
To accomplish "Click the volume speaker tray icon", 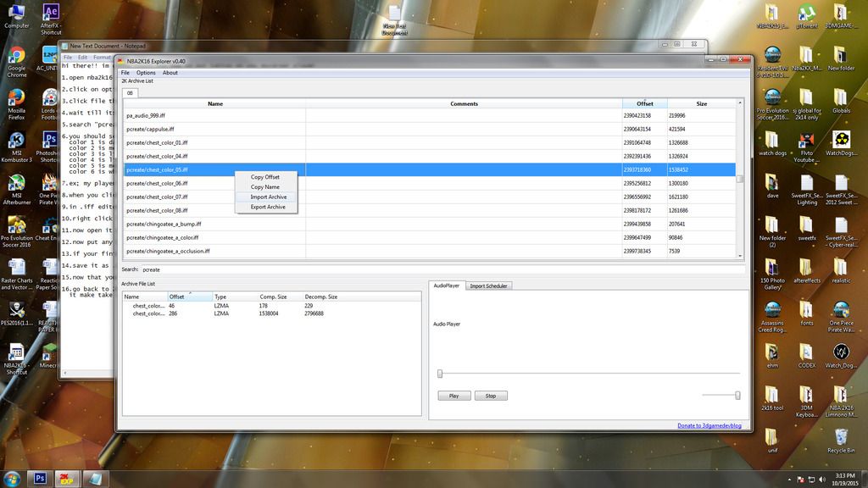I will click(822, 480).
